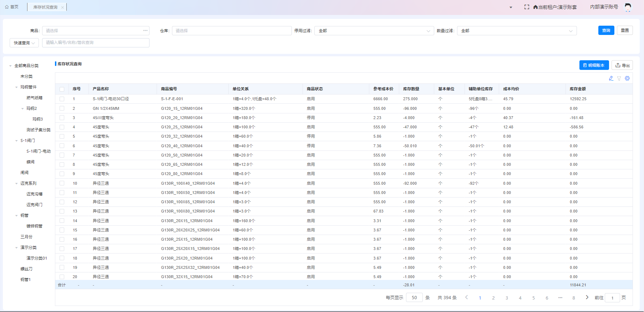Tick the select-all checkbox in table header
The height and width of the screenshot is (312, 644).
62,89
